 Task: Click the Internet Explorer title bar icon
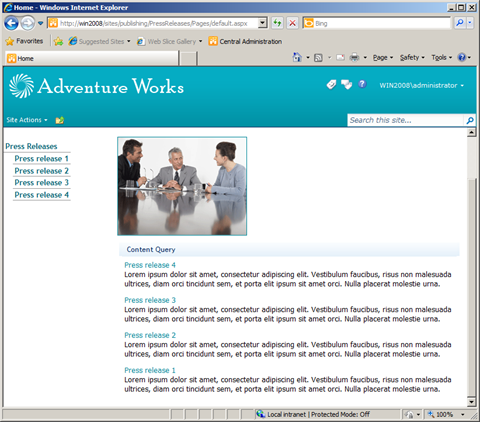pyautogui.click(x=8, y=7)
